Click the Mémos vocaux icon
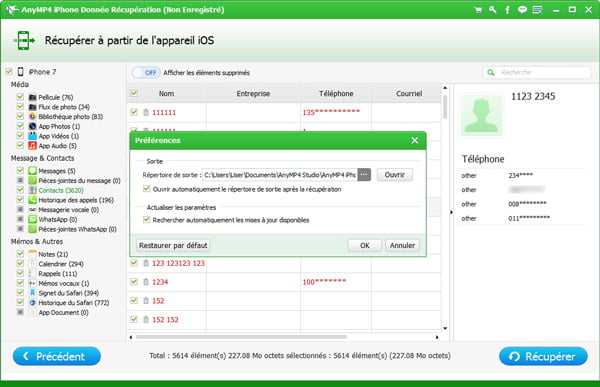The width and height of the screenshot is (600, 387). point(33,283)
